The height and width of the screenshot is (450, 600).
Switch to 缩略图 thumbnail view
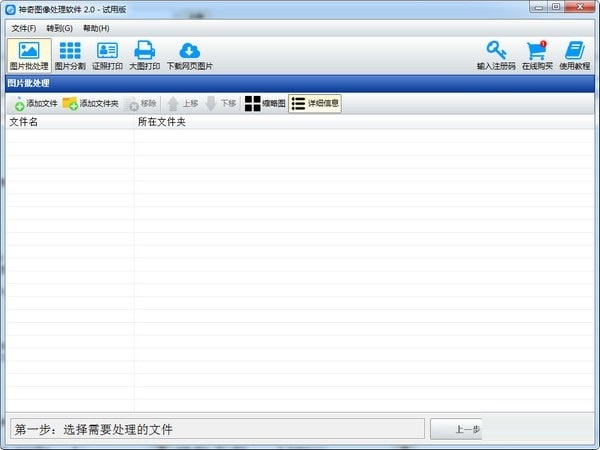coord(265,103)
